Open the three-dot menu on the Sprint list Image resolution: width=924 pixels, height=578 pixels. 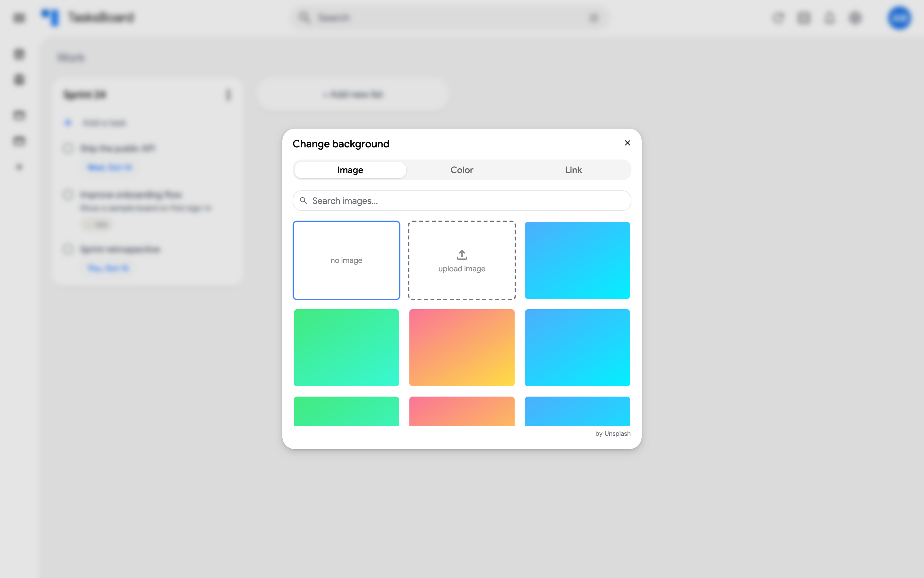click(228, 94)
